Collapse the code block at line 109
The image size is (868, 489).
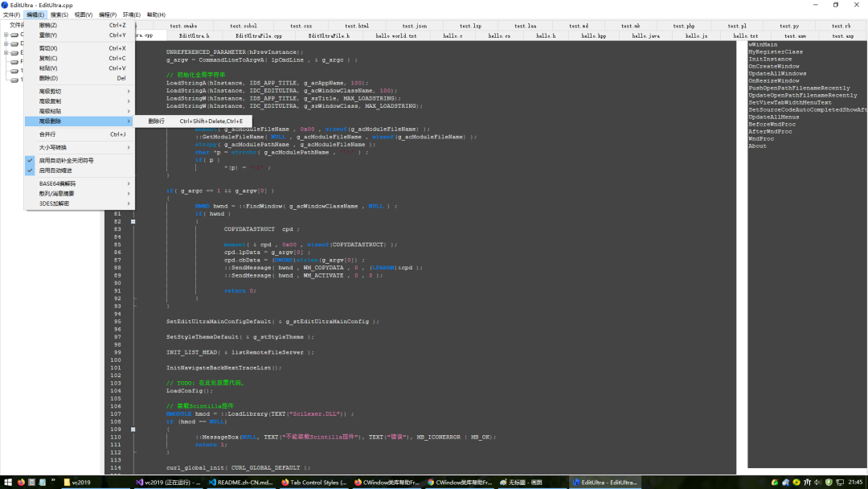click(x=133, y=429)
